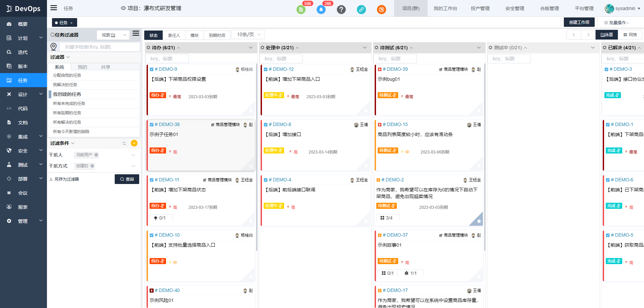
Task: Toggle the checkbox on DEMO-11 card
Action: tap(152, 180)
